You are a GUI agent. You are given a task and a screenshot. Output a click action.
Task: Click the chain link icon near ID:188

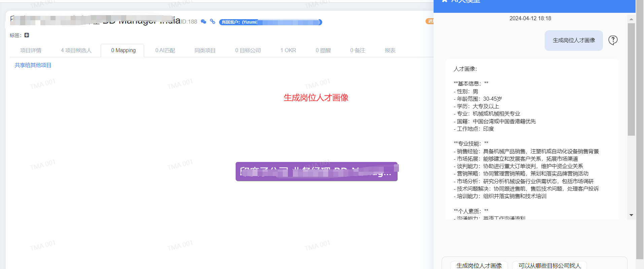point(212,22)
